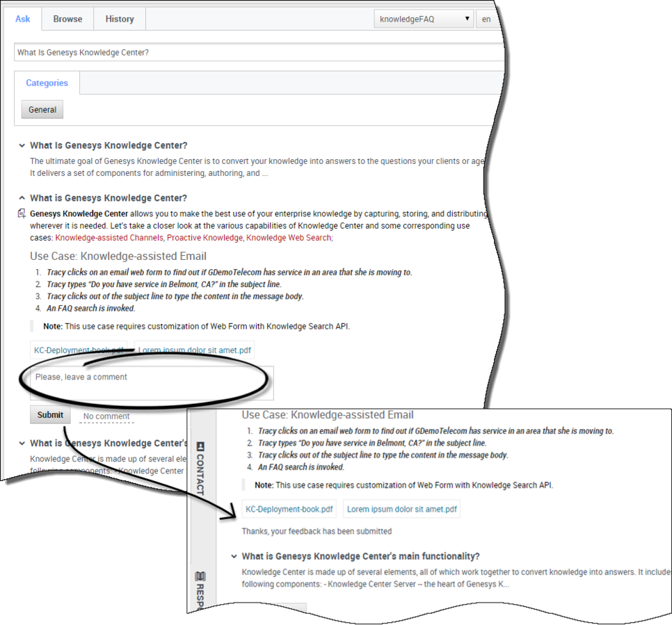Select the Categories tab
The height and width of the screenshot is (625, 672).
click(x=47, y=83)
